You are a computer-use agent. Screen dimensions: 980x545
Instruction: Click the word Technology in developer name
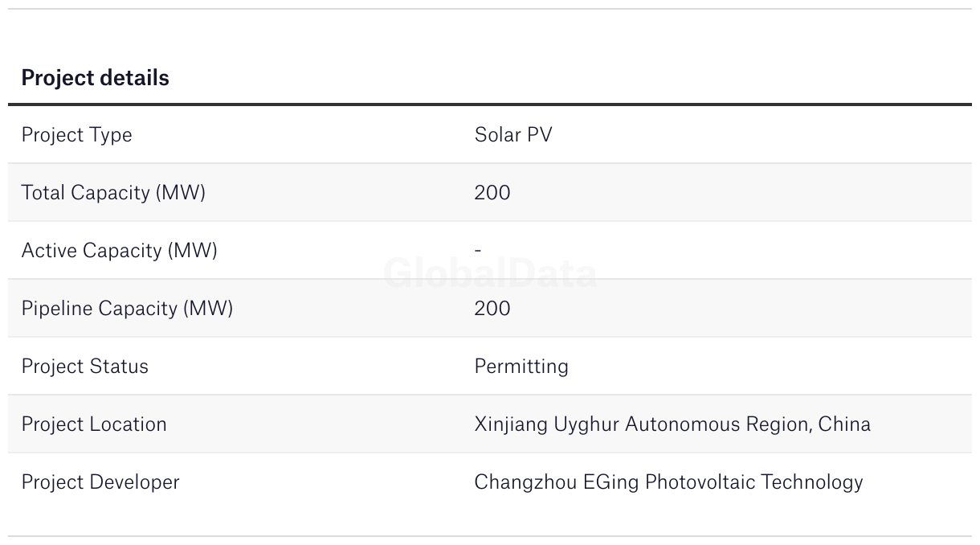(812, 482)
